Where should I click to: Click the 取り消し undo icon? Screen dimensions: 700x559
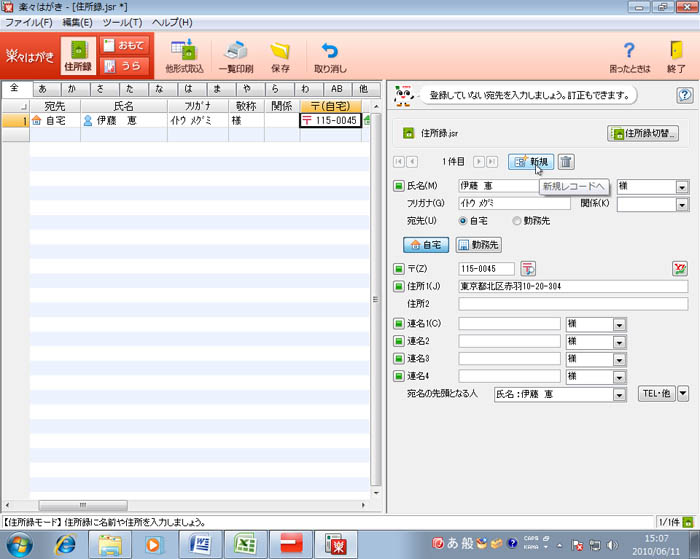pyautogui.click(x=329, y=50)
